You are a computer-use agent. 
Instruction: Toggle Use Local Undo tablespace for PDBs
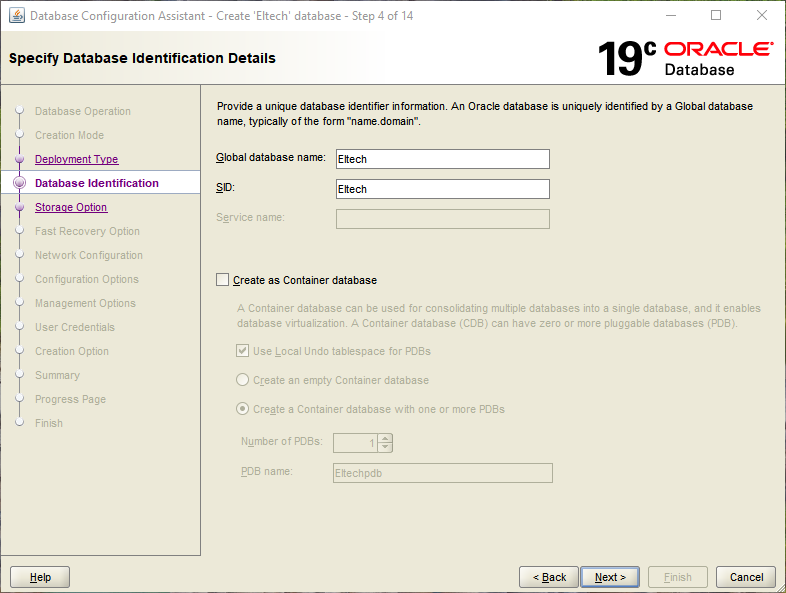click(243, 352)
